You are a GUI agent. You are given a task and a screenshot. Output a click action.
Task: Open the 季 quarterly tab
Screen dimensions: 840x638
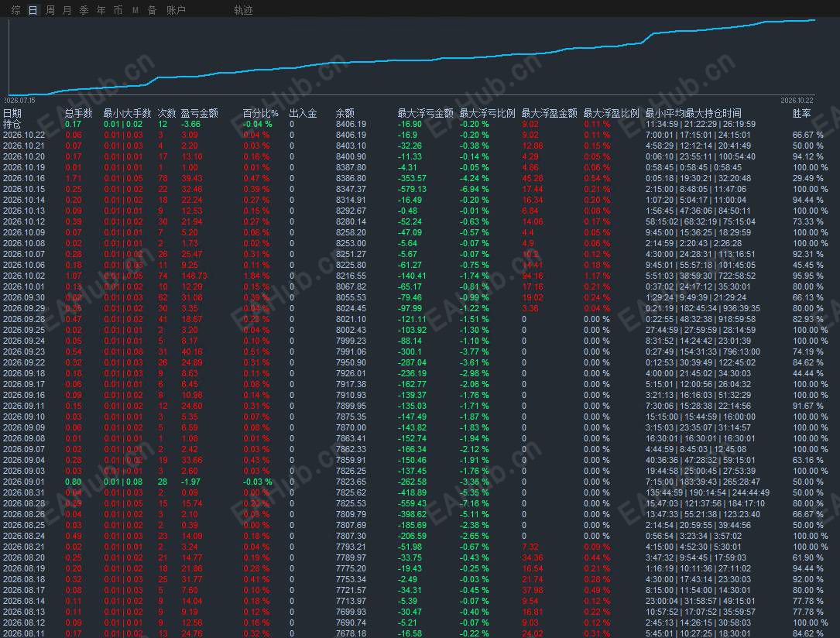[x=84, y=10]
